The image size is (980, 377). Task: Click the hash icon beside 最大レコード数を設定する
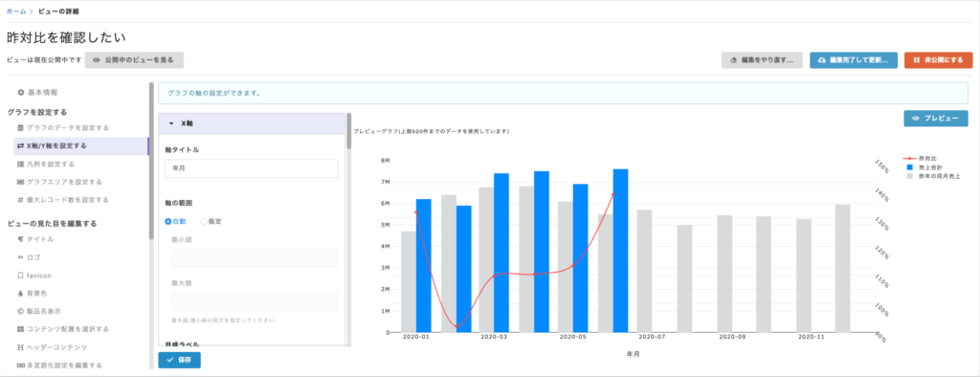click(21, 200)
